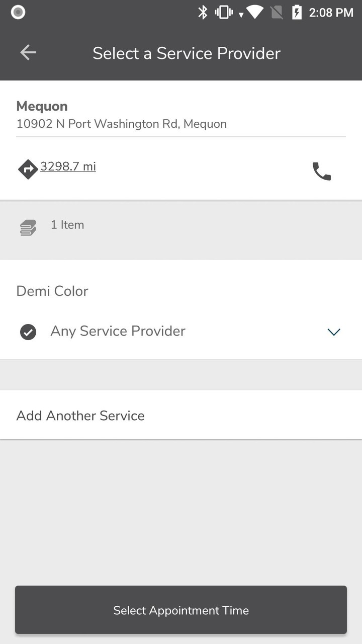Open the Any Service Provider selector
The image size is (362, 644).
(x=118, y=331)
